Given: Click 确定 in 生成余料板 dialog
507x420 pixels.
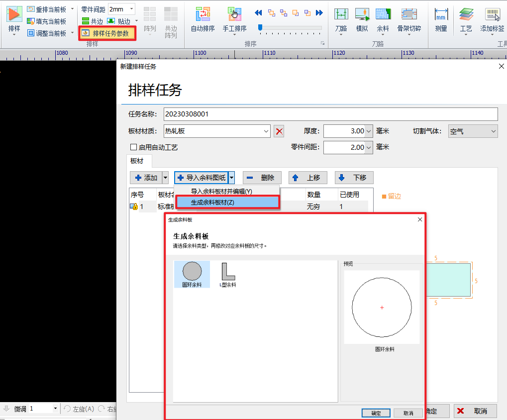Looking at the screenshot, I should pyautogui.click(x=376, y=413).
